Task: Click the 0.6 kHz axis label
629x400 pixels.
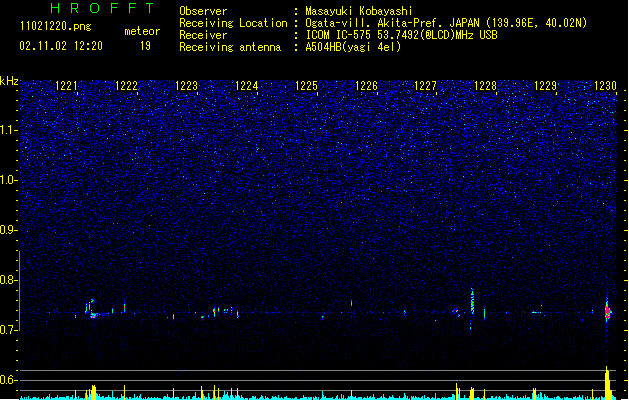Action: tap(8, 380)
